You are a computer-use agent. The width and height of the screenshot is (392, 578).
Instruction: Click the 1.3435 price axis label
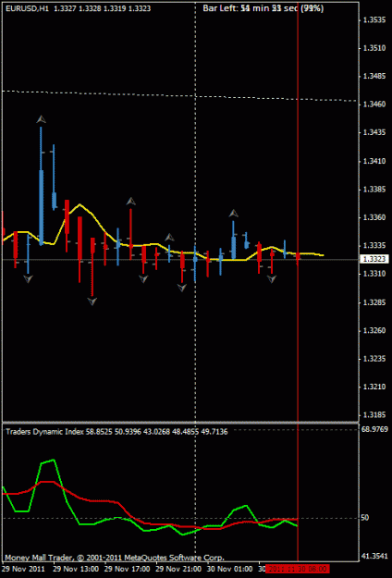point(374,132)
